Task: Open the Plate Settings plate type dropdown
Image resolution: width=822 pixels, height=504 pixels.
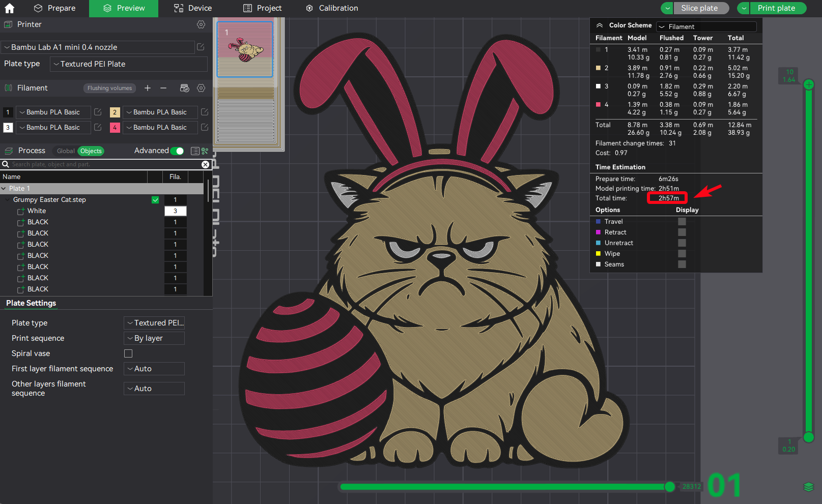Action: (154, 323)
